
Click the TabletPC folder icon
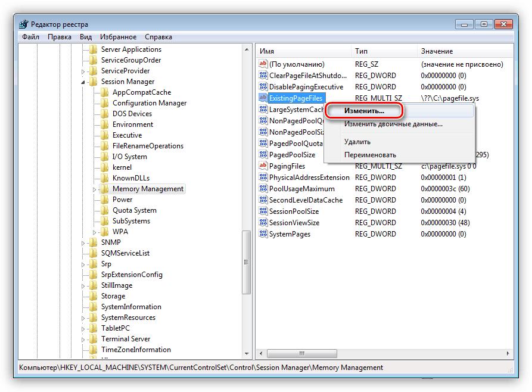pos(94,328)
